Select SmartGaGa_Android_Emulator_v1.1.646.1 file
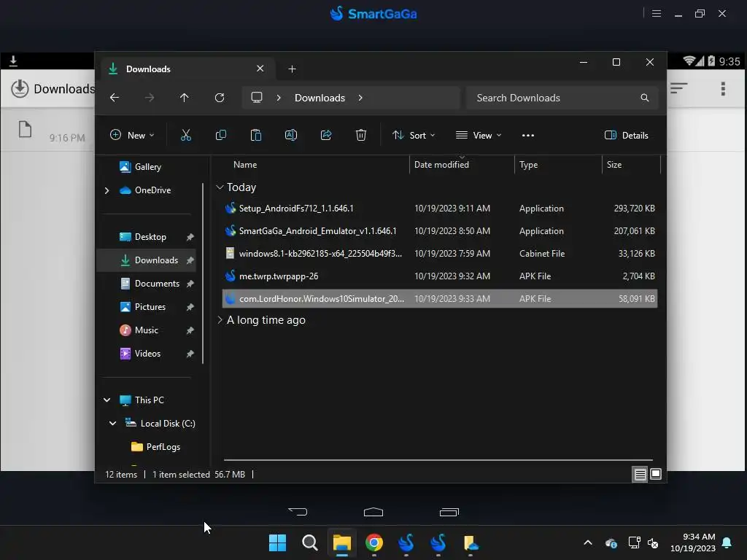Image resolution: width=747 pixels, height=560 pixels. pos(440,231)
